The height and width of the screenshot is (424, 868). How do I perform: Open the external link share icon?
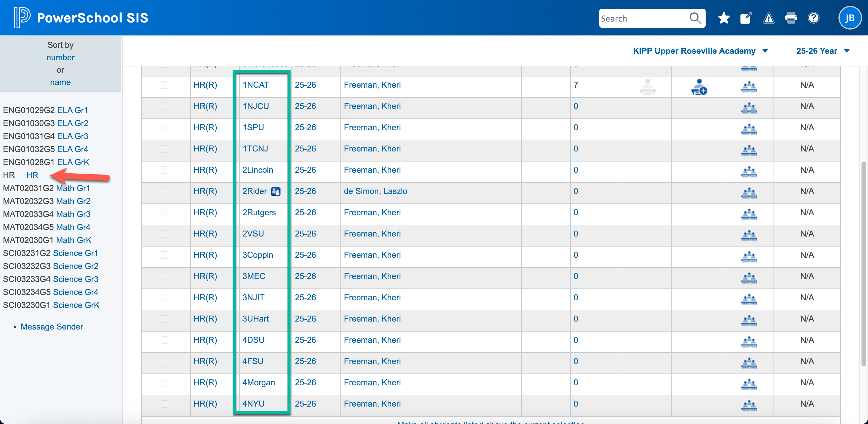point(746,18)
